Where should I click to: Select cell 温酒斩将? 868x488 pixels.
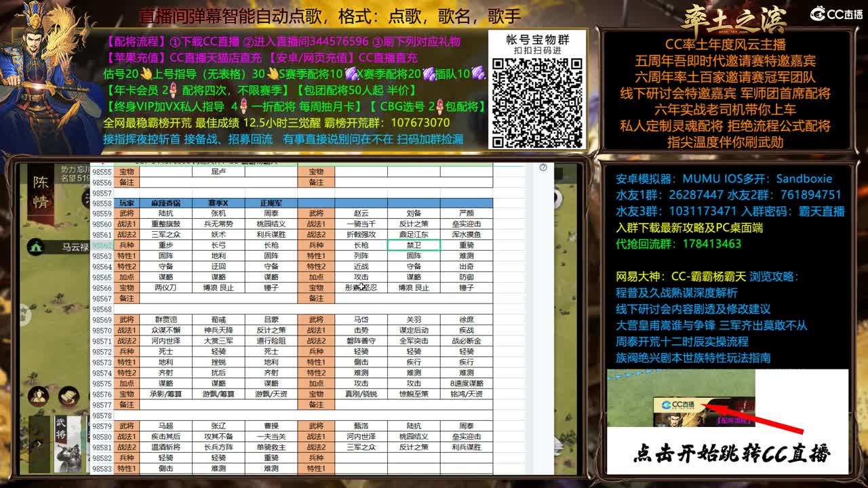[165, 447]
